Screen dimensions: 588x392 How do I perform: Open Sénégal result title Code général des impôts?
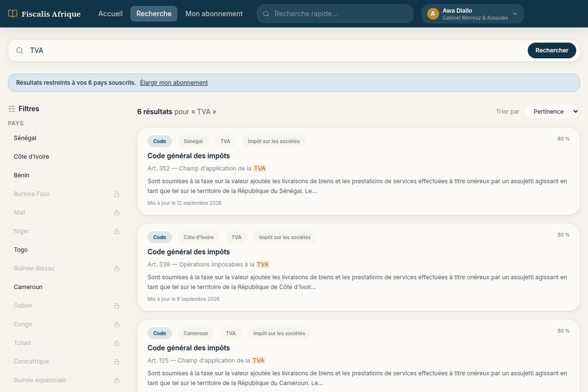point(189,156)
